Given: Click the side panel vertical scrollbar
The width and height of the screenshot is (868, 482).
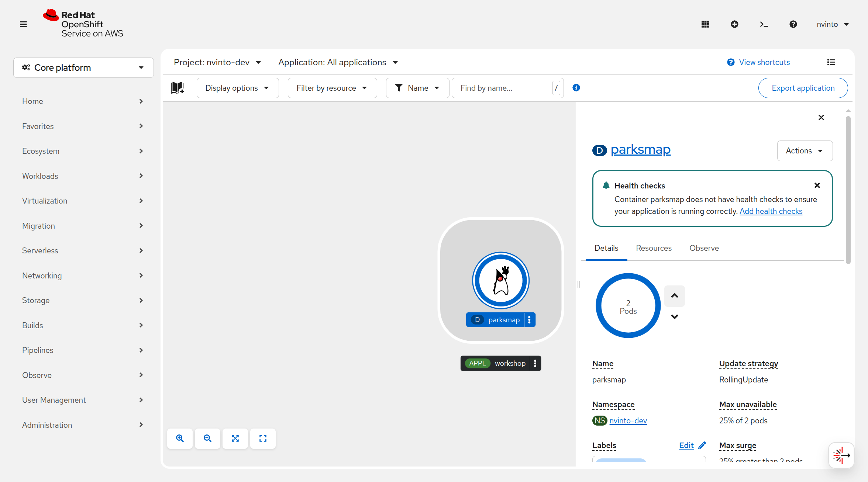Looking at the screenshot, I should (x=848, y=190).
